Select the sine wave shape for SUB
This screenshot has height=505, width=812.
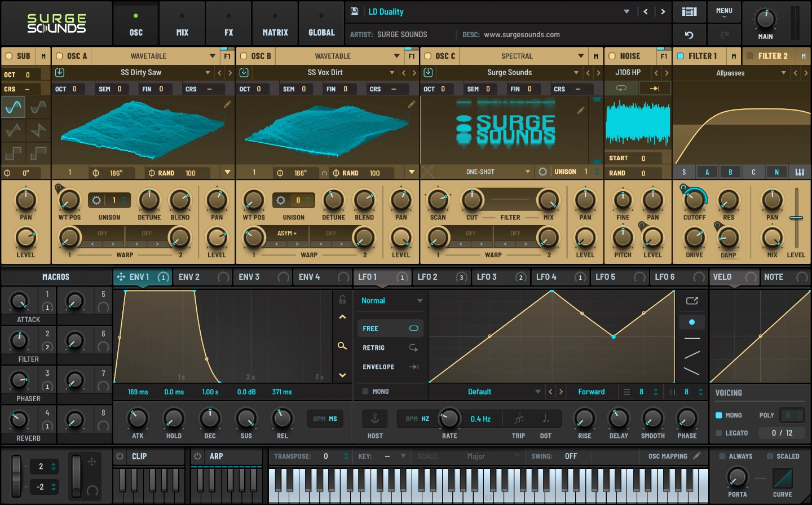click(x=14, y=107)
